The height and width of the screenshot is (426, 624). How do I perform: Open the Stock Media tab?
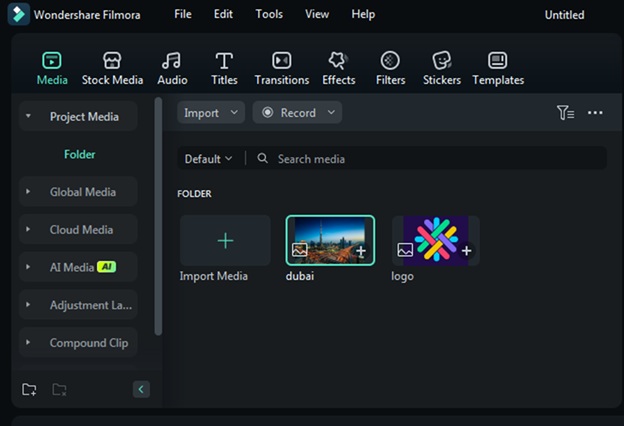pyautogui.click(x=112, y=68)
